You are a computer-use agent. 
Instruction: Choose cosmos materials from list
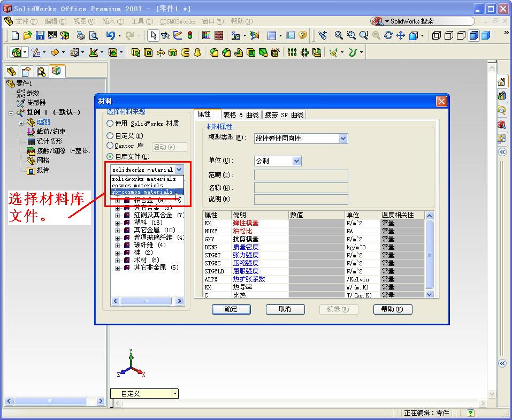pos(147,185)
